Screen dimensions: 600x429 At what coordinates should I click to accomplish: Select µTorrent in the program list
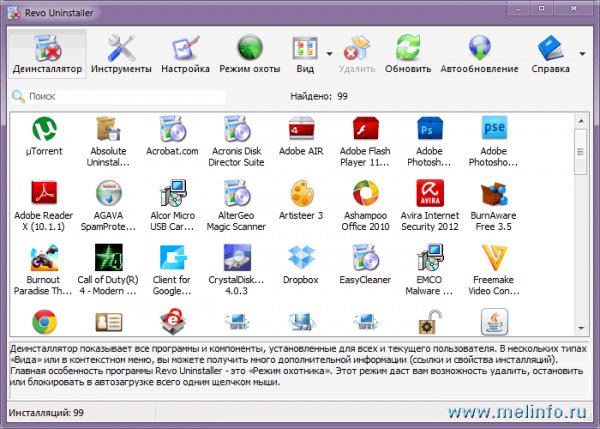[44, 137]
